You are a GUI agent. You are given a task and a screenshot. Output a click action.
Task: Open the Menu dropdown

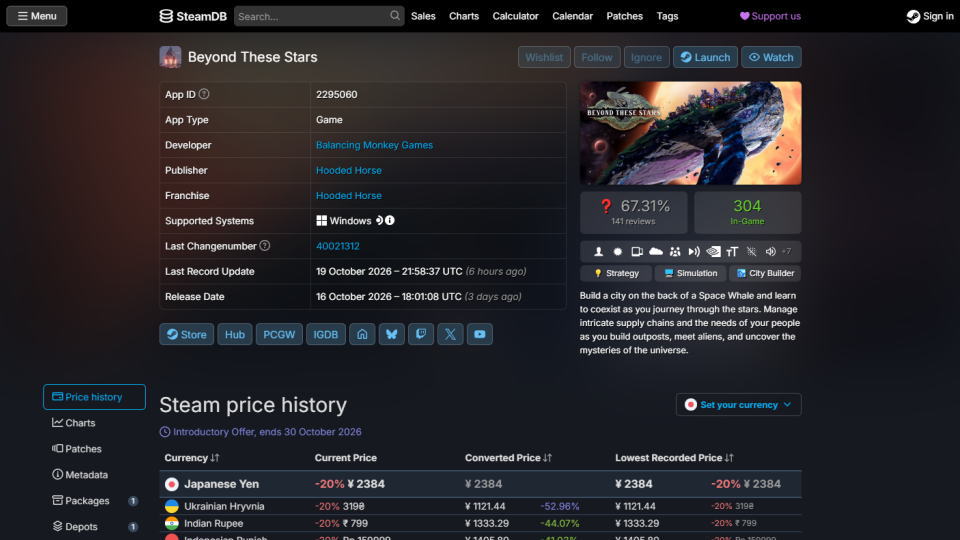[37, 16]
